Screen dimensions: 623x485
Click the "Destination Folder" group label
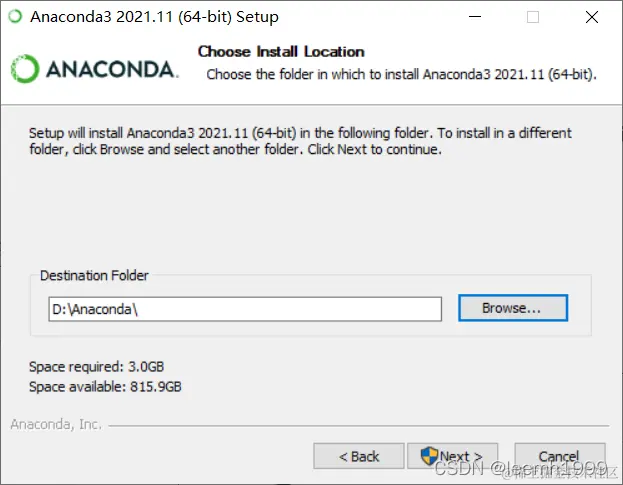coord(94,275)
